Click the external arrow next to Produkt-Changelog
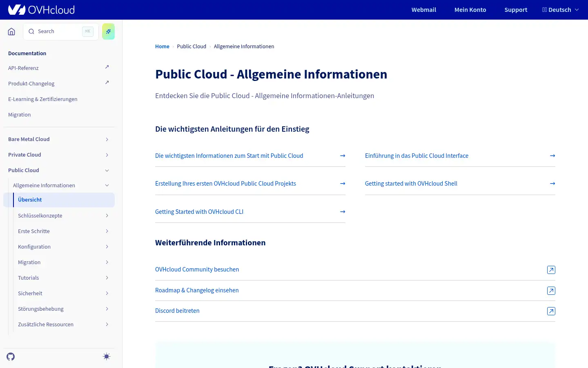588x368 pixels. (107, 83)
